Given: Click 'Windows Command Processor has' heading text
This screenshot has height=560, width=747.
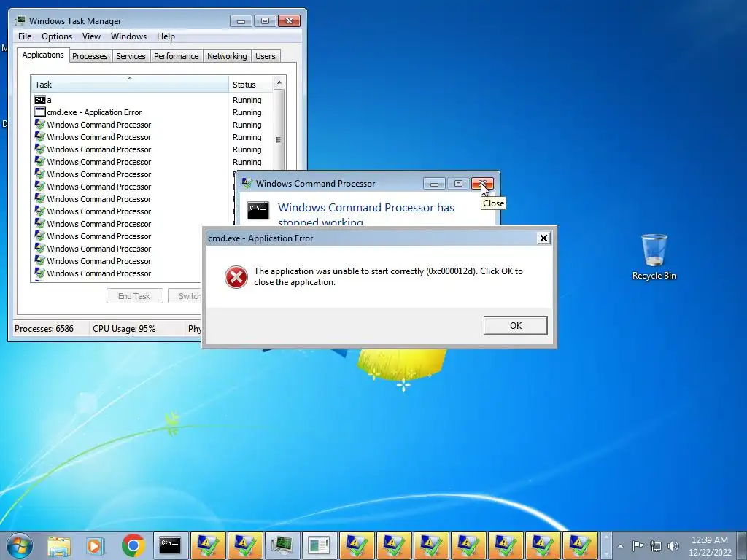Looking at the screenshot, I should click(366, 208).
